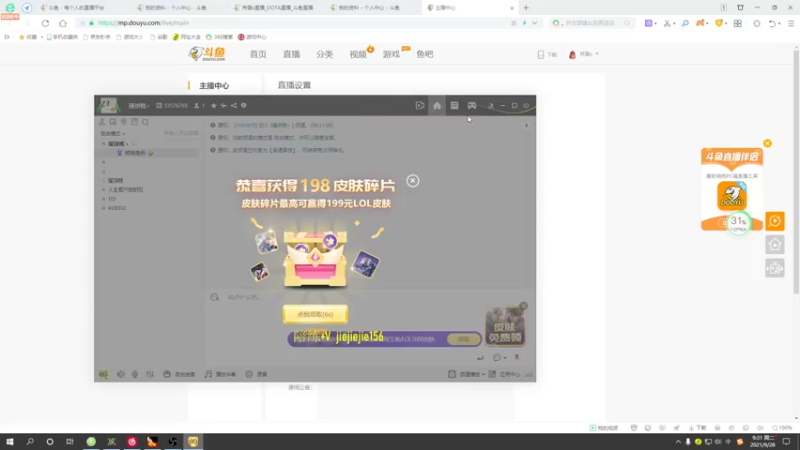Open the 360搜索 bookmark
Viewport: 800px width, 450px height.
coord(219,37)
